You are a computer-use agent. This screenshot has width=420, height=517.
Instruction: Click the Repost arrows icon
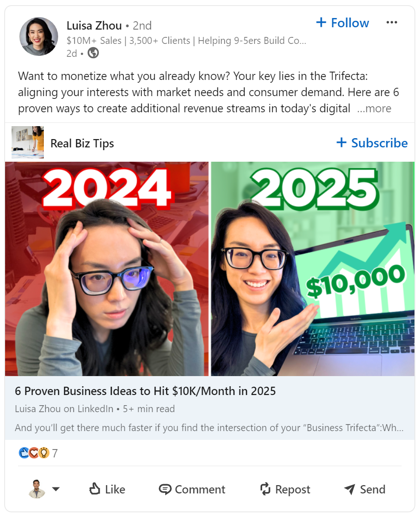point(265,489)
